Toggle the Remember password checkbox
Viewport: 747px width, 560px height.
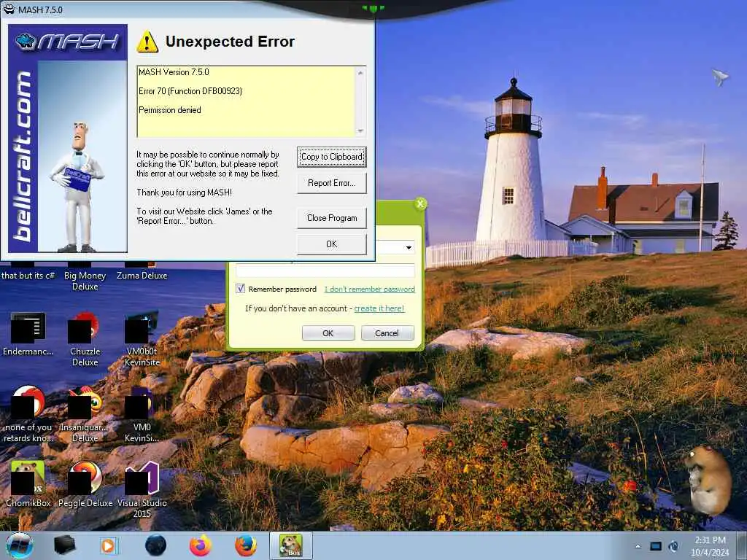(241, 289)
